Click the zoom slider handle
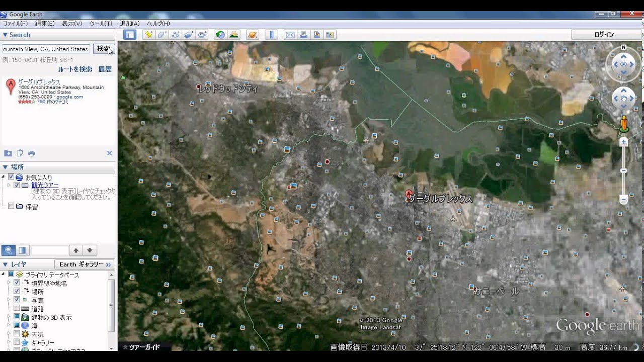 (624, 171)
